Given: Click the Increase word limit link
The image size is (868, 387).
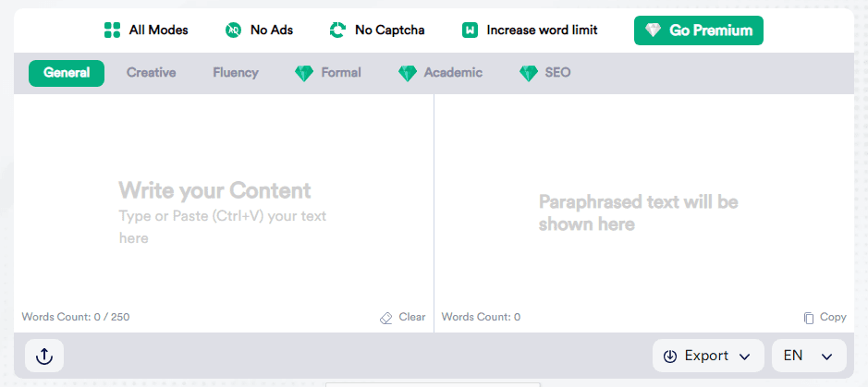Looking at the screenshot, I should point(542,30).
